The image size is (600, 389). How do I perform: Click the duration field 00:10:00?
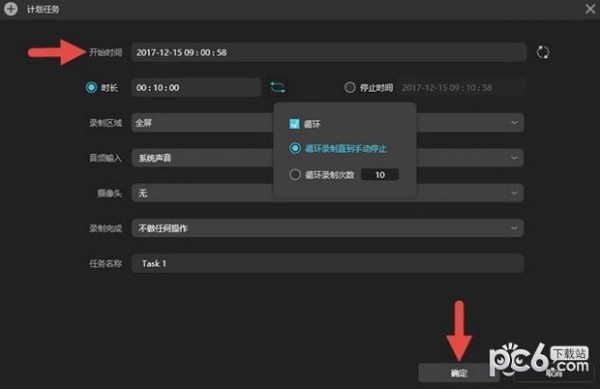pyautogui.click(x=196, y=88)
